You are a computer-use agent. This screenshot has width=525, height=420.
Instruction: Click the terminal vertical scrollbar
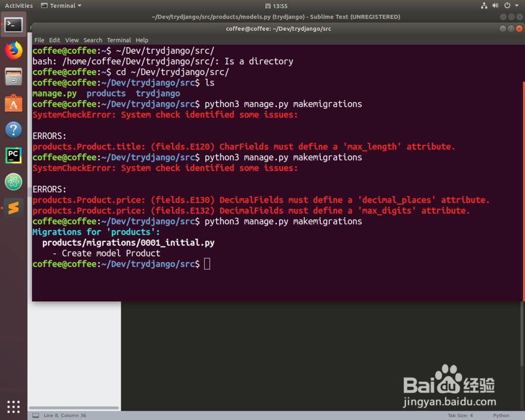523,191
